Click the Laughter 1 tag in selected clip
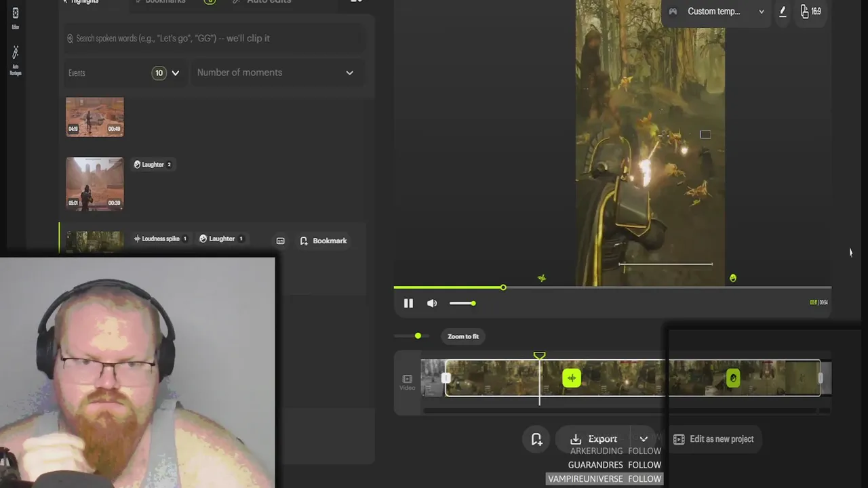The image size is (868, 488). pos(222,239)
